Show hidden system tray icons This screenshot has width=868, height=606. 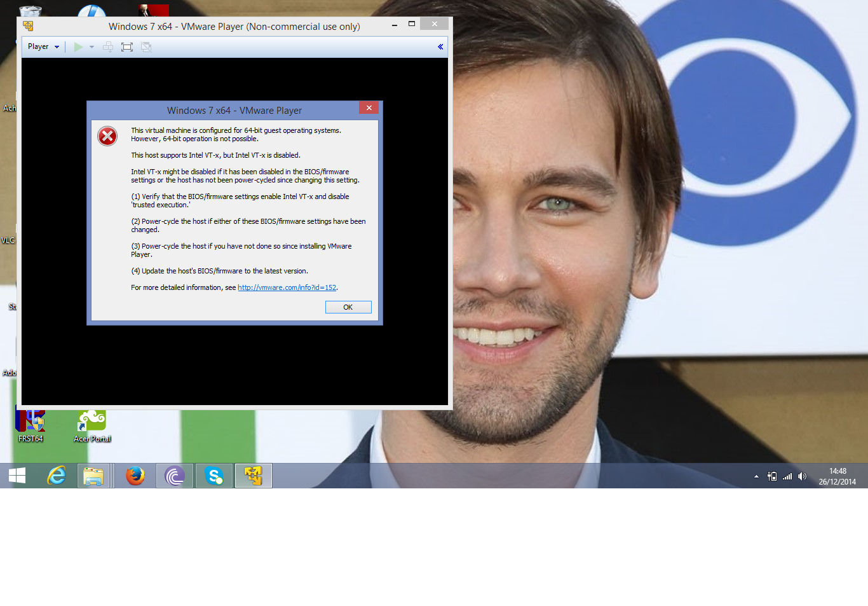click(756, 476)
